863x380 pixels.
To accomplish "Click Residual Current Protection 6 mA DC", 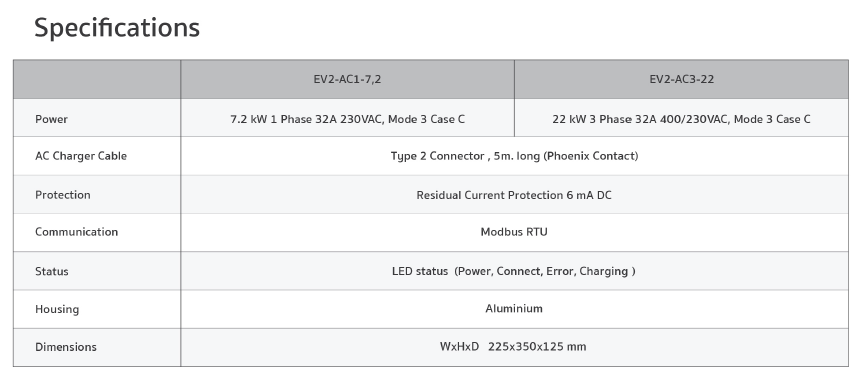I will click(x=514, y=196).
